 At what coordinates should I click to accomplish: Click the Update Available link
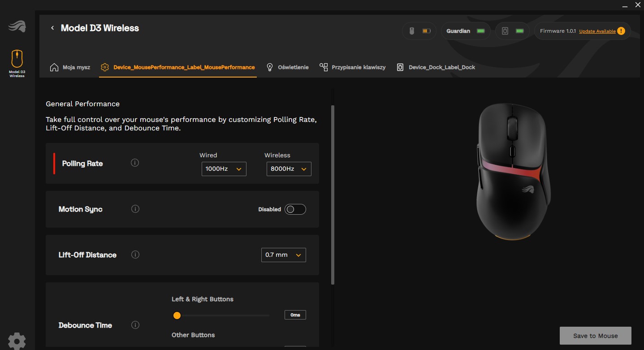[597, 31]
